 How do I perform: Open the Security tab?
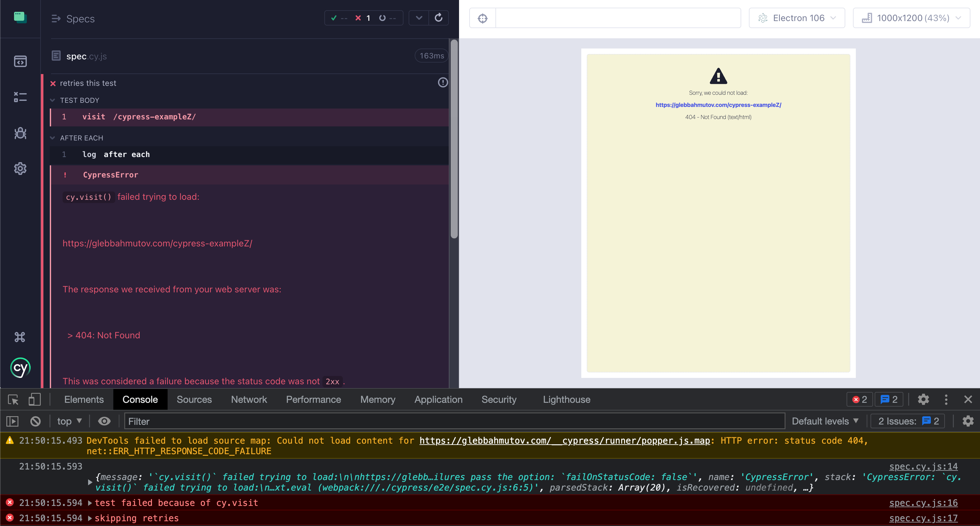499,399
